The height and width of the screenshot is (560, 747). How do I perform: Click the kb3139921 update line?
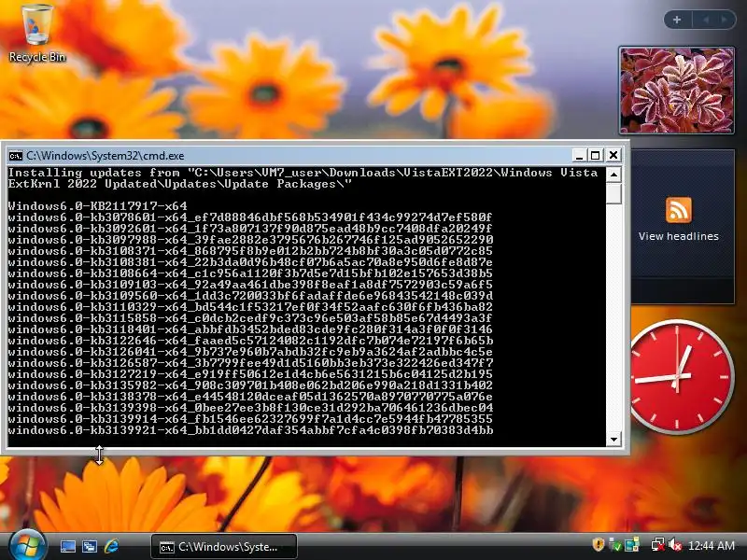pyautogui.click(x=250, y=430)
